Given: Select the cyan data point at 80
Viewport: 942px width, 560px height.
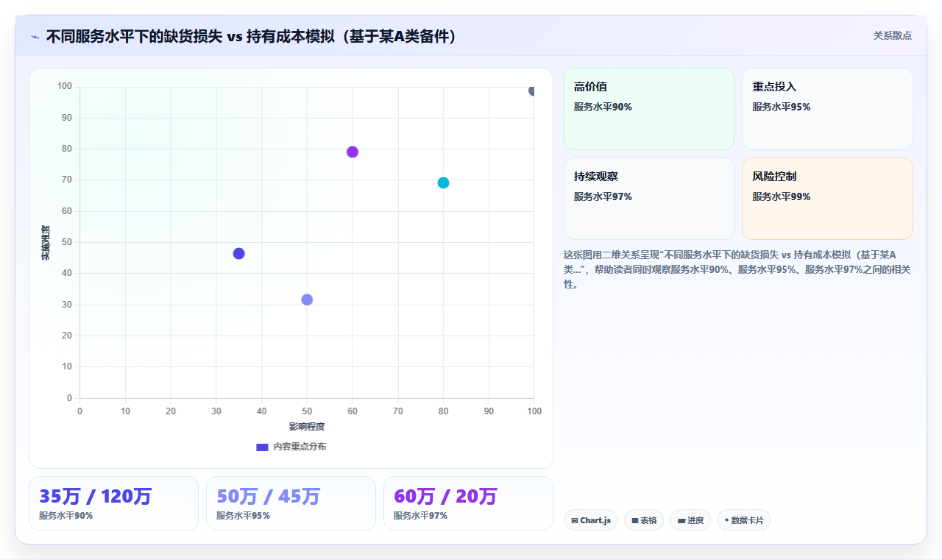Looking at the screenshot, I should pyautogui.click(x=443, y=182).
